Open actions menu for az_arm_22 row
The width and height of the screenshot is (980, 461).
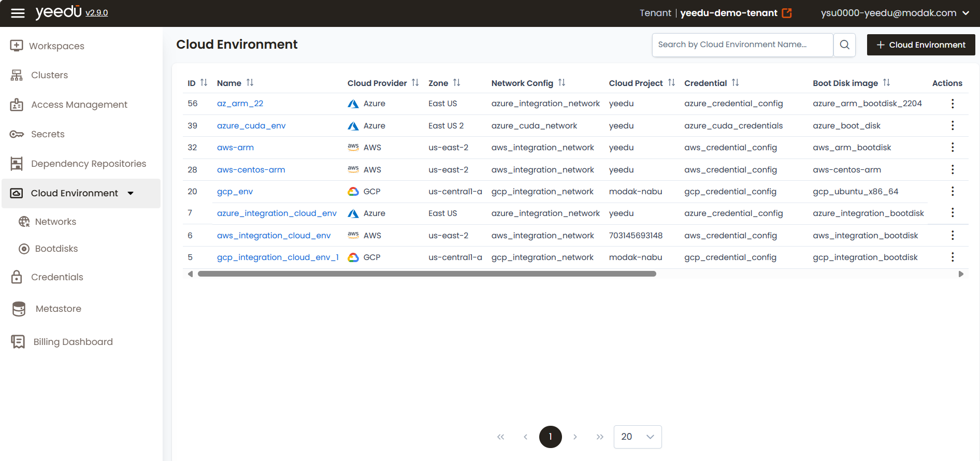point(952,104)
